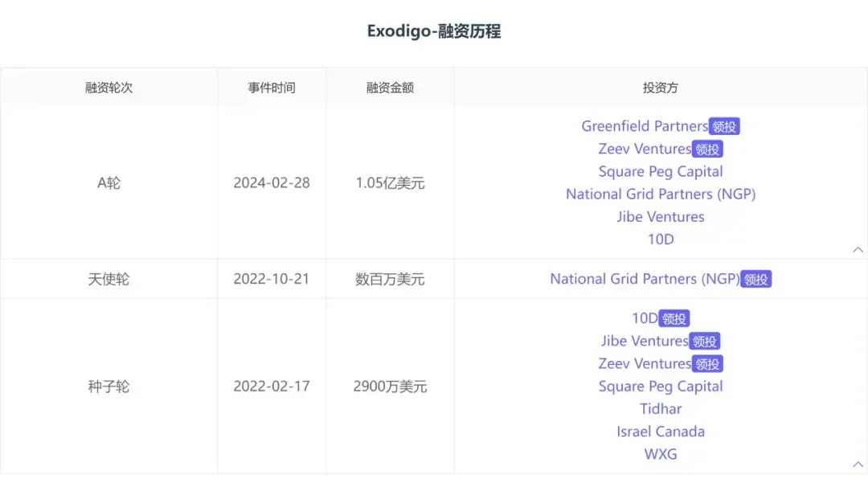The image size is (868, 496).
Task: Select the amount 1.05亿美元
Action: (390, 182)
